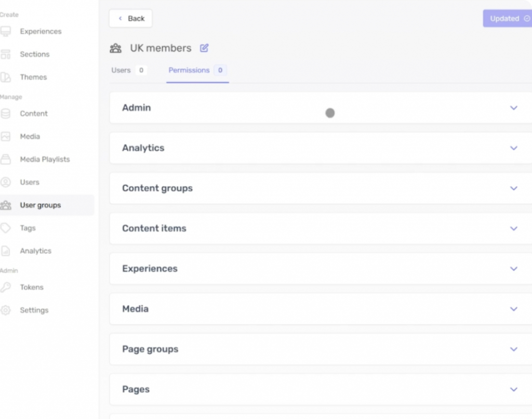This screenshot has height=419, width=532.
Task: Select the Permissions tab
Action: (189, 70)
